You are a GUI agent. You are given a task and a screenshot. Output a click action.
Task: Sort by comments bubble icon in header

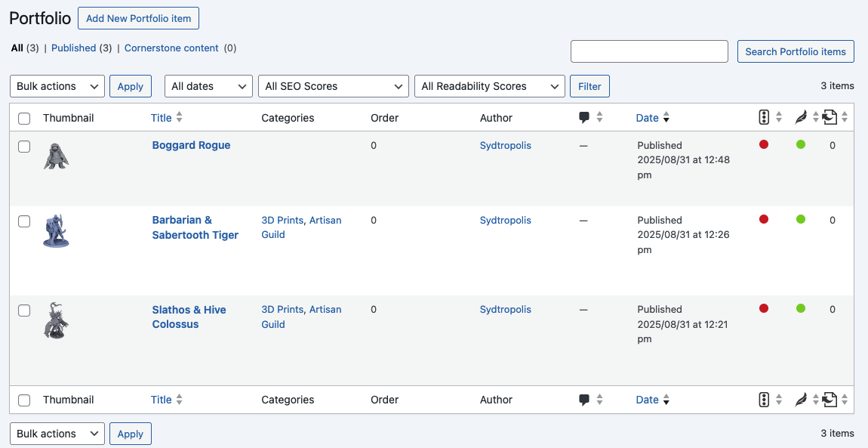coord(584,117)
